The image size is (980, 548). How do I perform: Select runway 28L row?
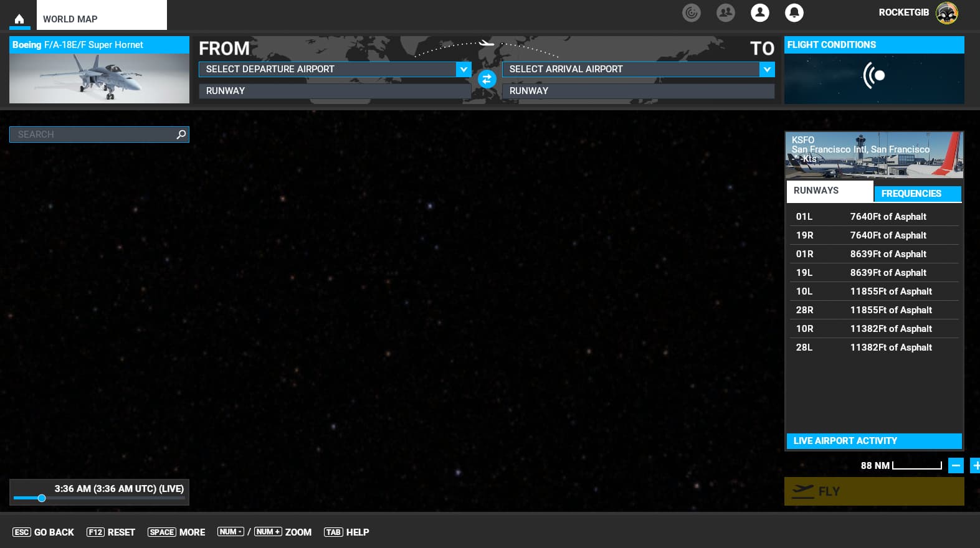(x=874, y=347)
